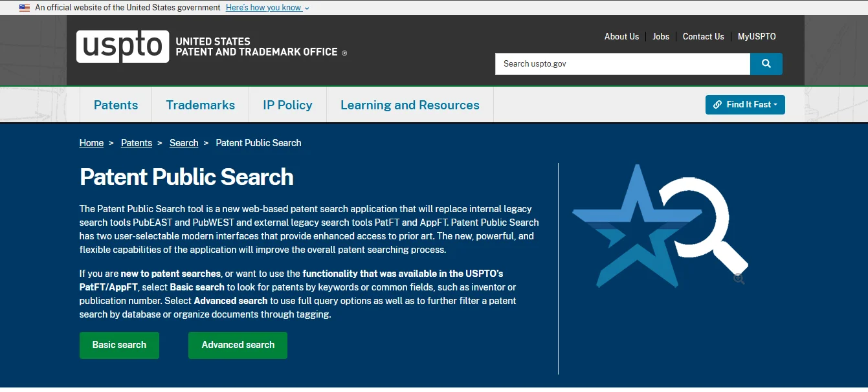Focus the Search uspto.gov field
This screenshot has height=392, width=868.
click(623, 64)
